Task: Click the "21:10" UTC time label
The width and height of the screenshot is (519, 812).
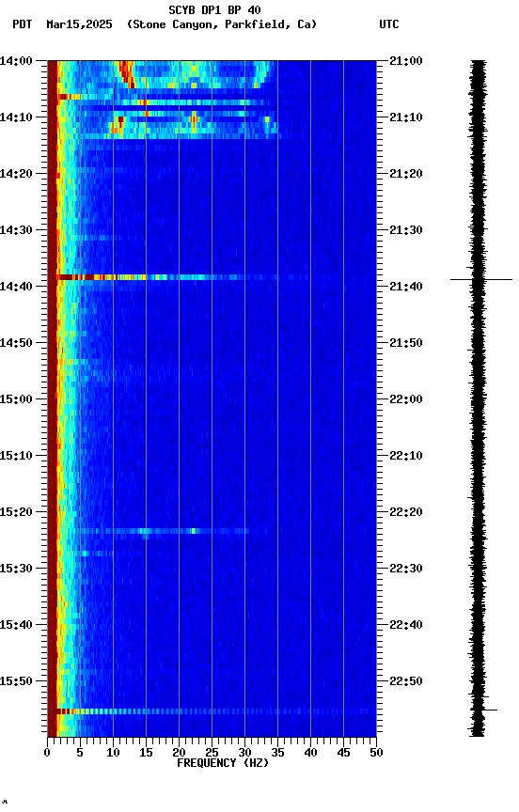Action: 406,117
